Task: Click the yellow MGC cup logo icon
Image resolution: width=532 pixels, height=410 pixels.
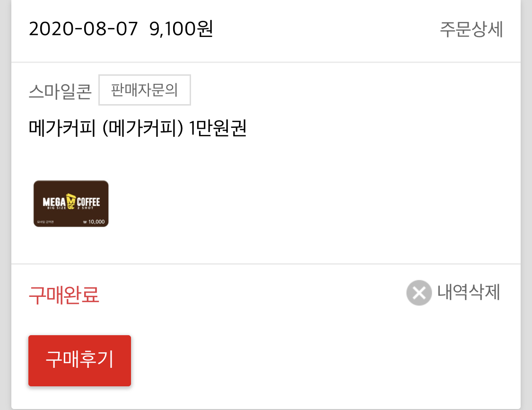Action: 71,201
